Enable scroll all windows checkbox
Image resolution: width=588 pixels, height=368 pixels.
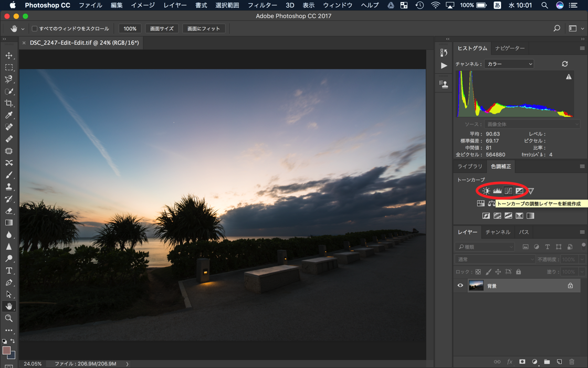click(35, 29)
